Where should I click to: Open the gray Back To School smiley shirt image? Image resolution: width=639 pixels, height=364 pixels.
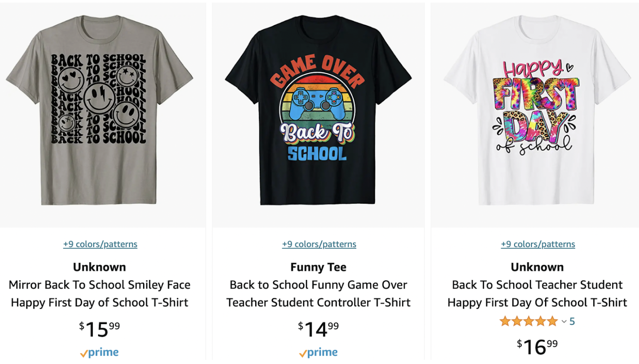pyautogui.click(x=99, y=110)
